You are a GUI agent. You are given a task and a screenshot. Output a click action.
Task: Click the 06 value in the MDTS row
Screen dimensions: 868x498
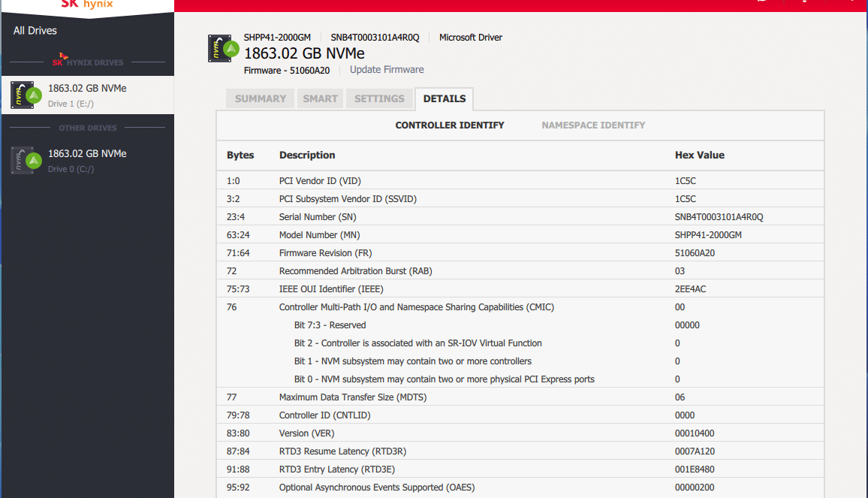tap(680, 397)
